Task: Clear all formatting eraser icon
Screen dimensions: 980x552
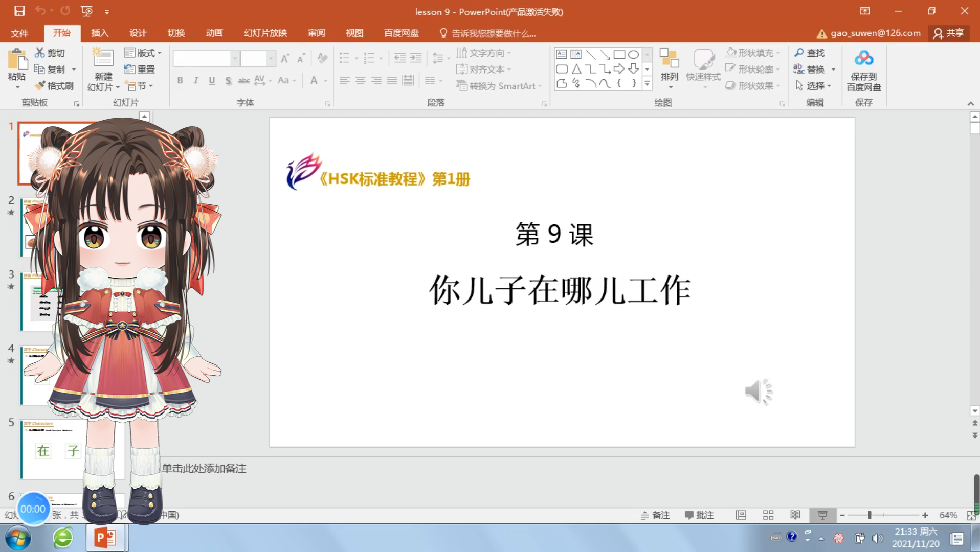Action: click(x=322, y=58)
